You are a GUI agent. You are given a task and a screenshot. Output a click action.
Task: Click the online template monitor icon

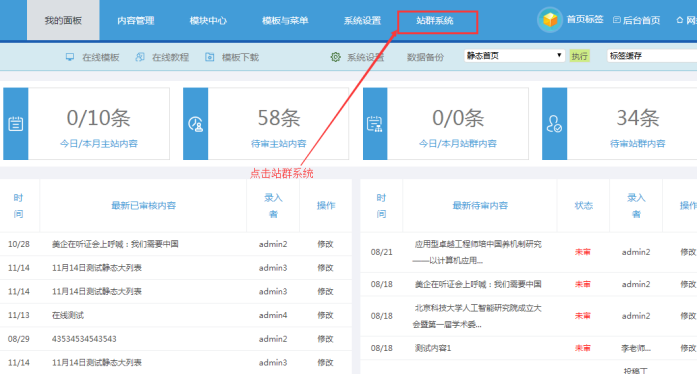[x=70, y=57]
